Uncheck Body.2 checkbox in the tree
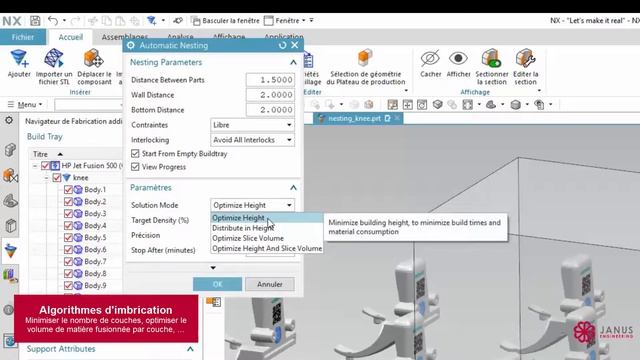Image resolution: width=640 pixels, height=360 pixels. [x=68, y=201]
